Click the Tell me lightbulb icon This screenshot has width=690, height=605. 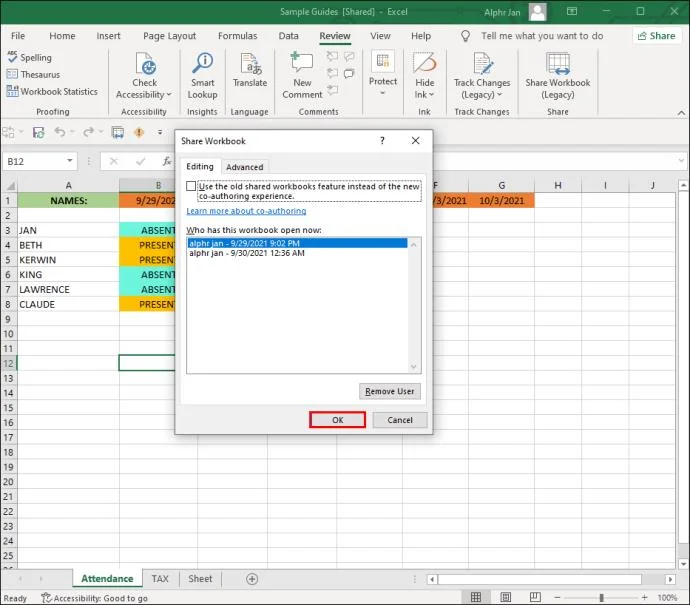tap(465, 36)
